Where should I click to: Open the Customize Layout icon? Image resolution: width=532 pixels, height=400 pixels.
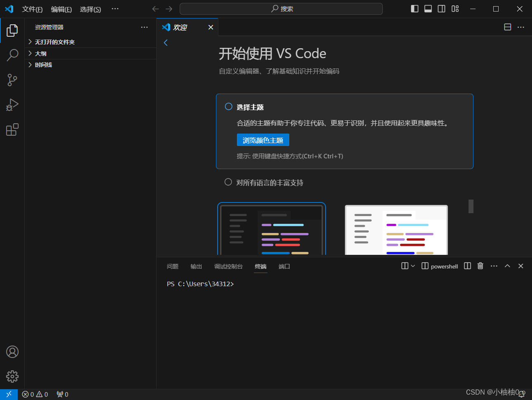point(455,9)
